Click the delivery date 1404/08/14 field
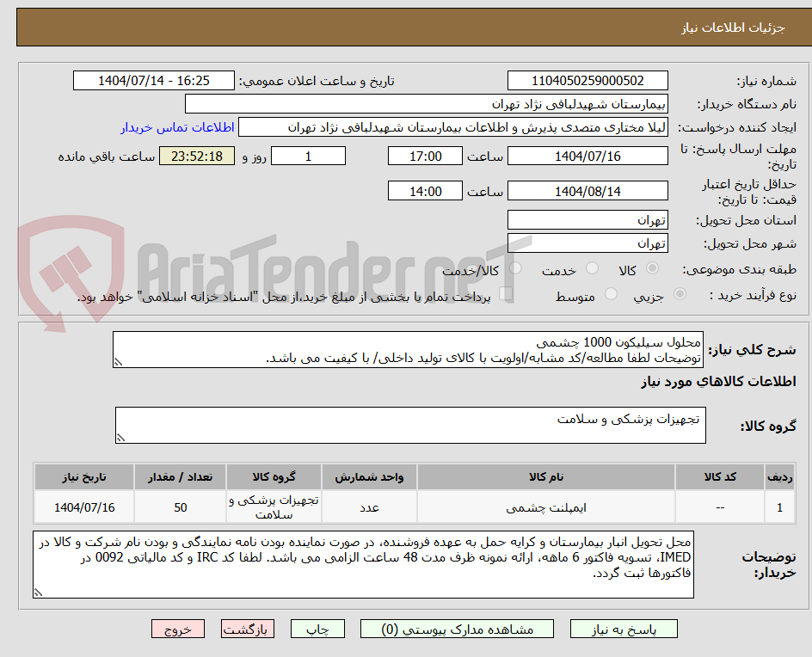This screenshot has width=812, height=657. tap(587, 190)
